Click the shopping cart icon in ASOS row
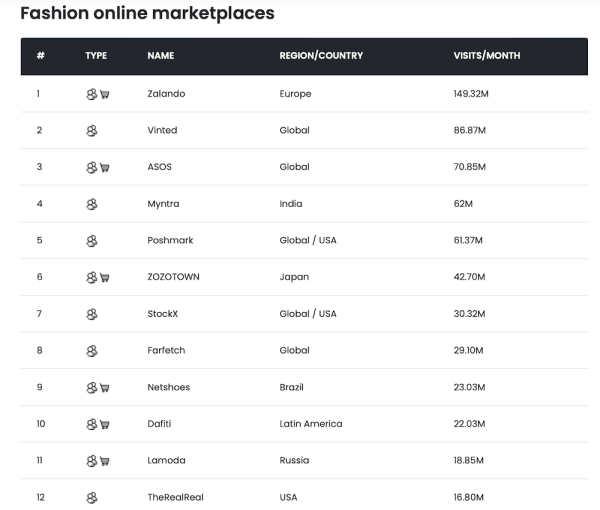 [x=105, y=167]
